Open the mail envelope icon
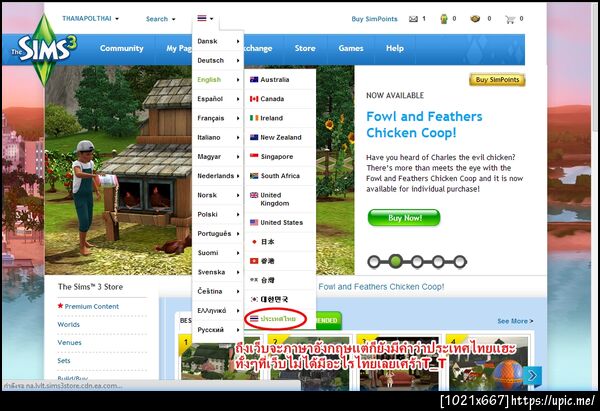The height and width of the screenshot is (411, 600). tap(413, 19)
